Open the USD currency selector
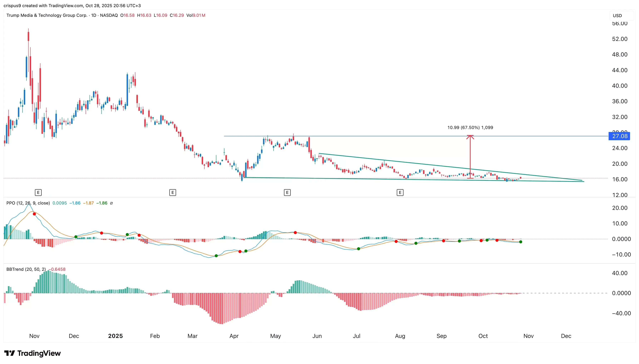The image size is (639, 364). coord(621,16)
